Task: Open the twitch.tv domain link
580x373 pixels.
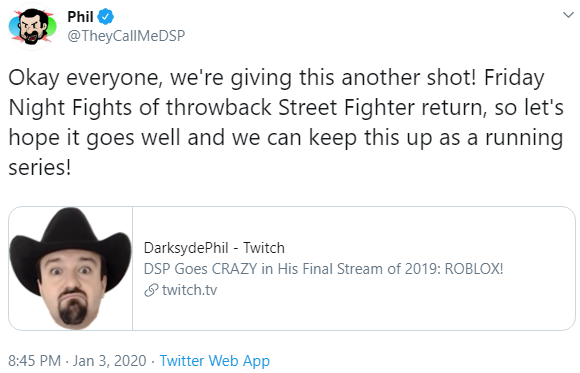Action: (189, 290)
